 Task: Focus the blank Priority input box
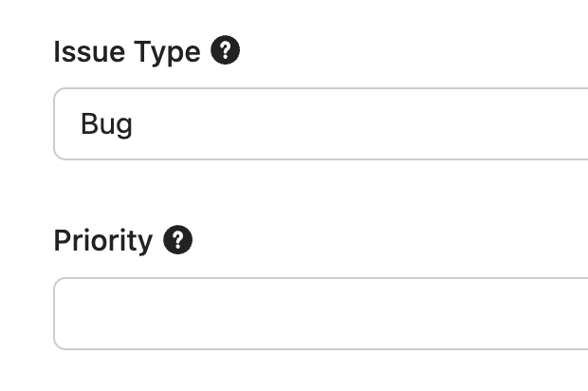click(321, 314)
